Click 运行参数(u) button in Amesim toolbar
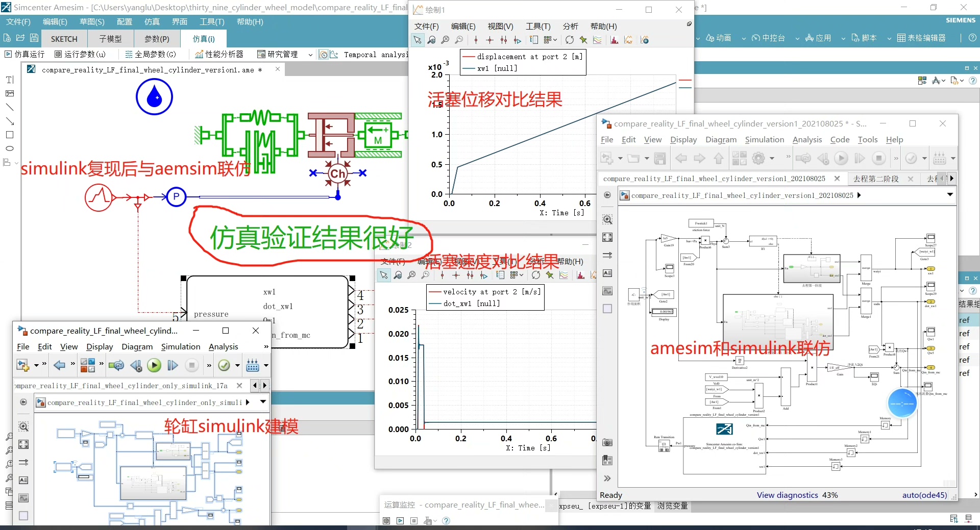The width and height of the screenshot is (980, 530). tap(80, 54)
